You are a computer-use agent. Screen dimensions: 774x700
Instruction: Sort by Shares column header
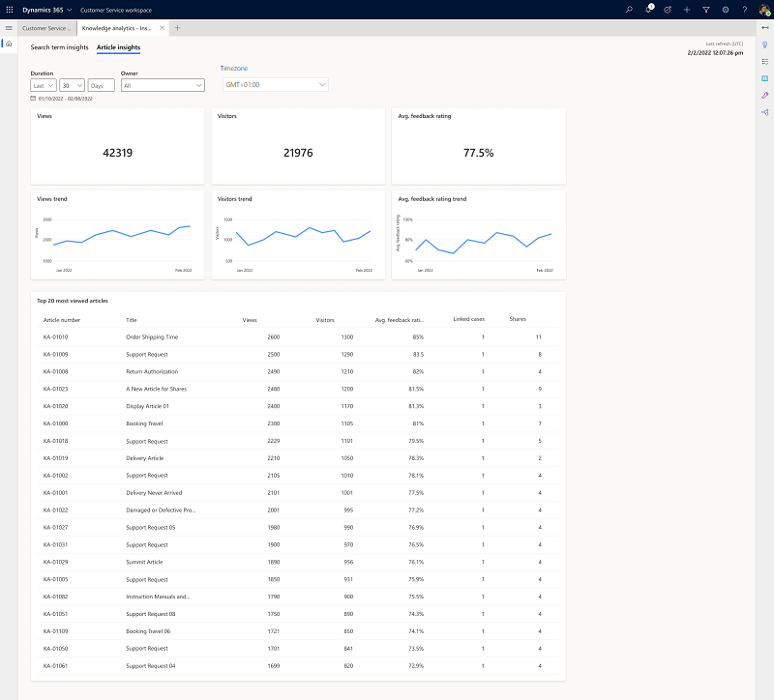click(x=518, y=319)
